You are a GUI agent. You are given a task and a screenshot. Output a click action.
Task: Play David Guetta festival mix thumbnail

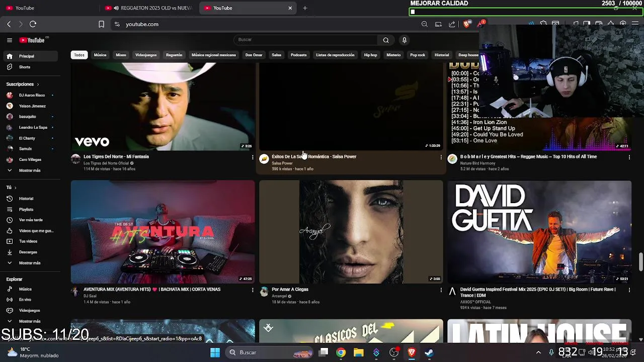pyautogui.click(x=539, y=232)
